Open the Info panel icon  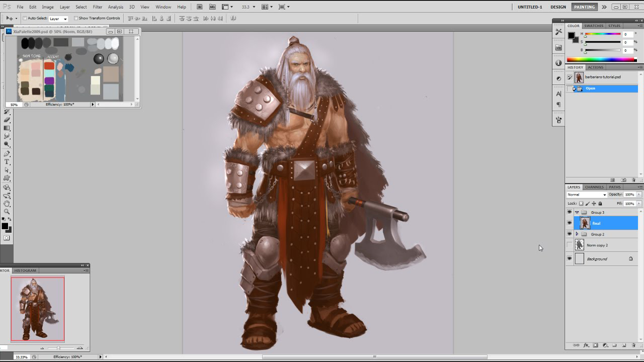point(558,62)
